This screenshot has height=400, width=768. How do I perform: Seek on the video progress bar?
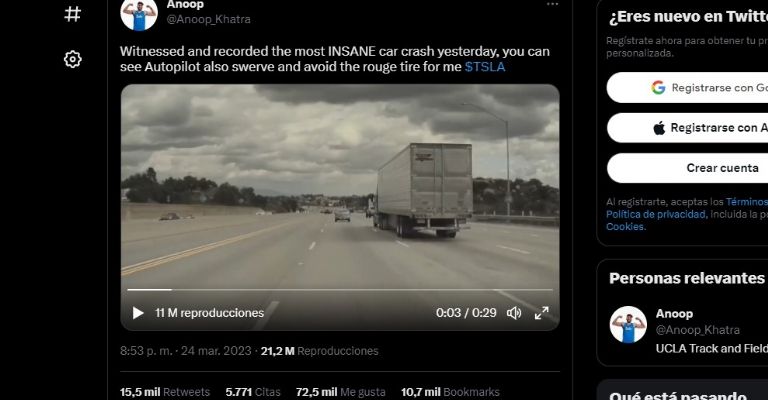coord(340,290)
